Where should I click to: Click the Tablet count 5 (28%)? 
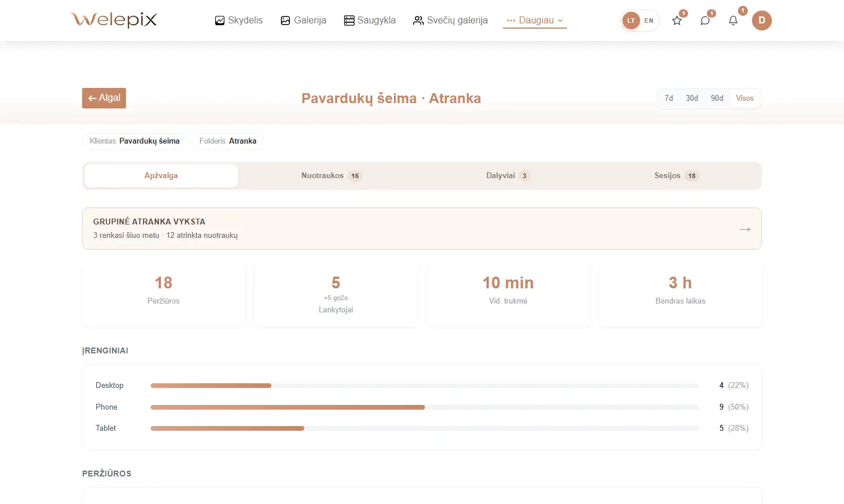tap(734, 428)
